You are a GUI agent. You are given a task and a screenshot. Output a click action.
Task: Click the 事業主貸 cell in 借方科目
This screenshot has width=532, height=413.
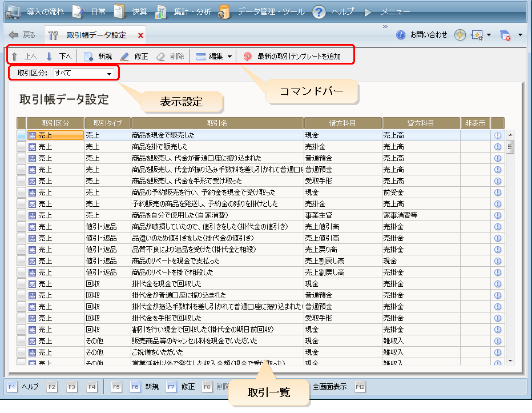pos(343,215)
